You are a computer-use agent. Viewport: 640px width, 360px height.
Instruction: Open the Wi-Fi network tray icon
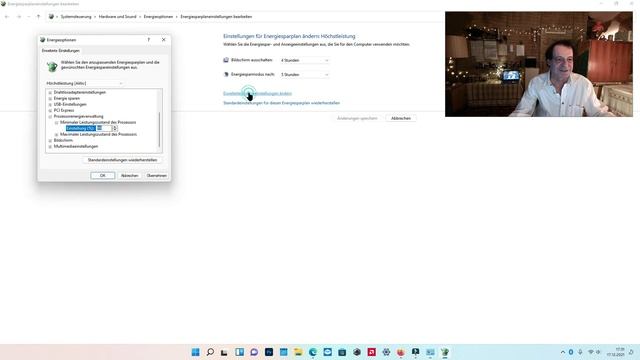591,352
